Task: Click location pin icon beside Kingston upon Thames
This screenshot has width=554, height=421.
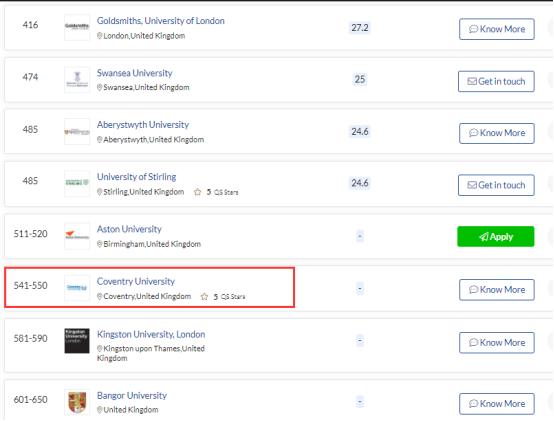Action: click(100, 349)
